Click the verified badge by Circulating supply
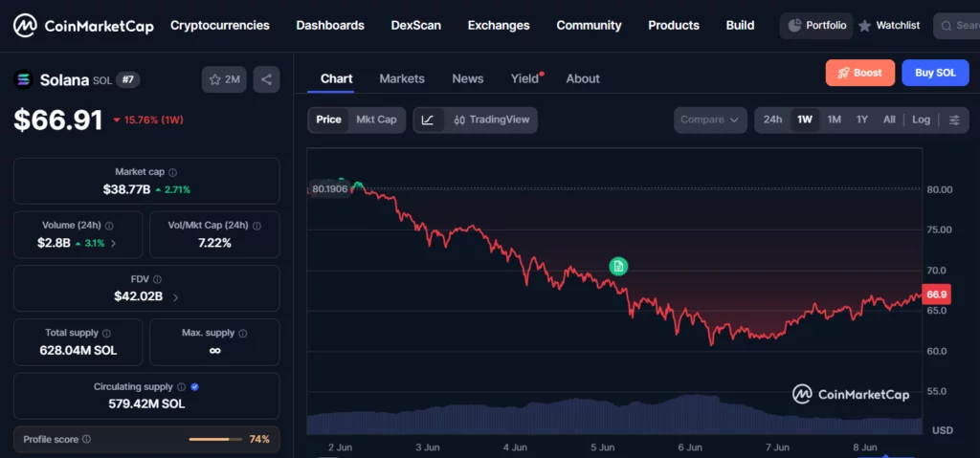 point(195,387)
